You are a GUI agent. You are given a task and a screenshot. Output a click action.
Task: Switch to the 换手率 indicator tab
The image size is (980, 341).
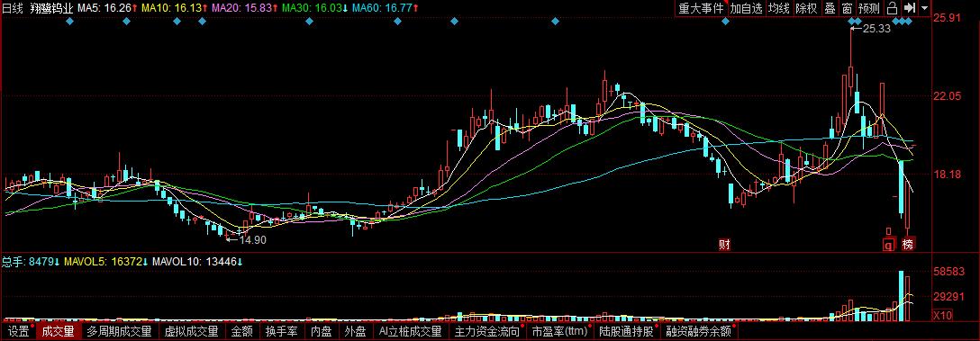tap(281, 331)
